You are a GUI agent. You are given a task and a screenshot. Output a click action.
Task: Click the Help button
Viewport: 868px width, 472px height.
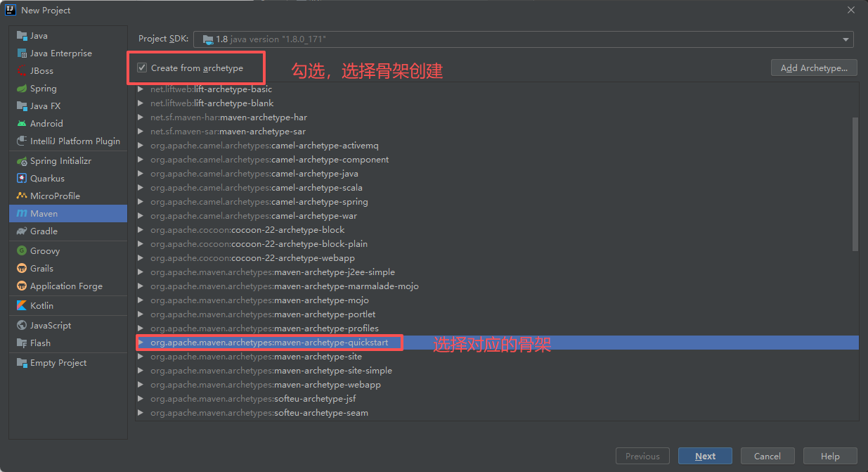point(830,456)
